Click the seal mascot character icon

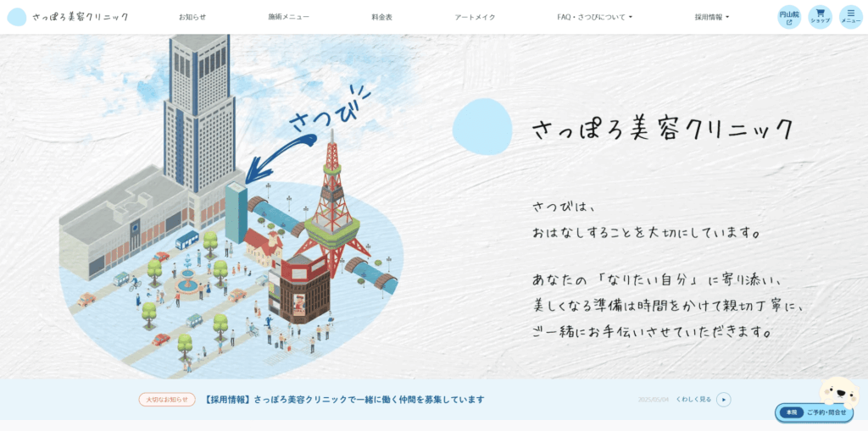(x=837, y=391)
